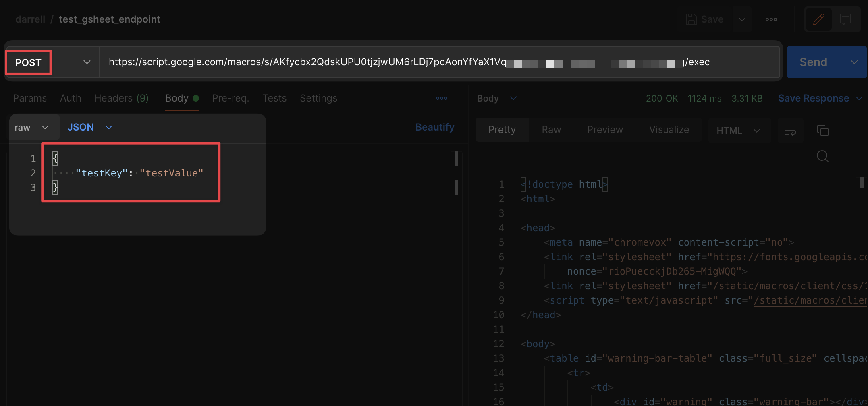This screenshot has height=406, width=868.
Task: Change the JSON body format dropdown
Action: point(89,127)
